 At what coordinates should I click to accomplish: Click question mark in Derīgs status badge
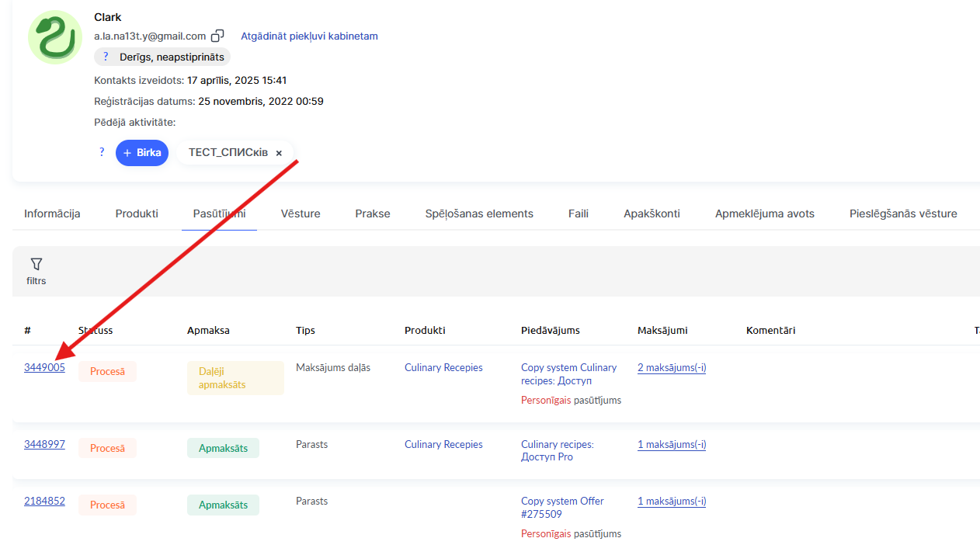coord(106,57)
